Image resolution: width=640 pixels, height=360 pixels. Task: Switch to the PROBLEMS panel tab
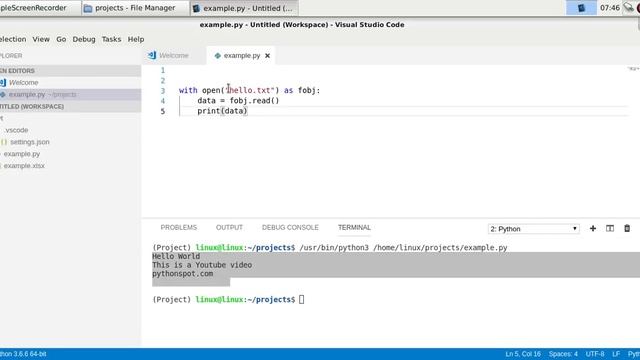tap(178, 227)
